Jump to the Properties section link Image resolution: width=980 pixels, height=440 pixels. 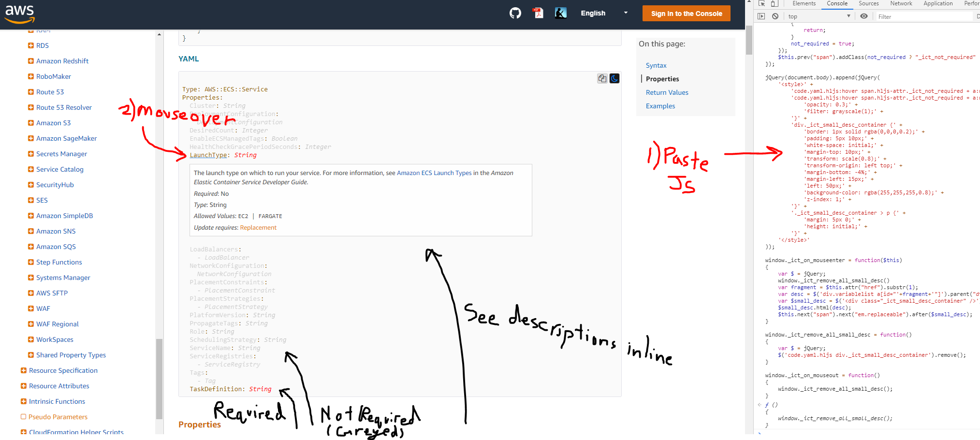click(x=662, y=79)
